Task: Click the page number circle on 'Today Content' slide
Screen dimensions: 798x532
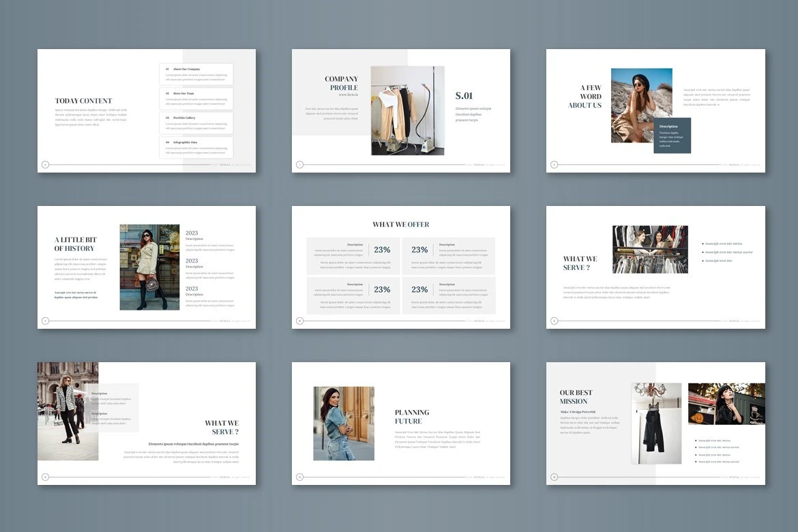Action: [x=46, y=164]
